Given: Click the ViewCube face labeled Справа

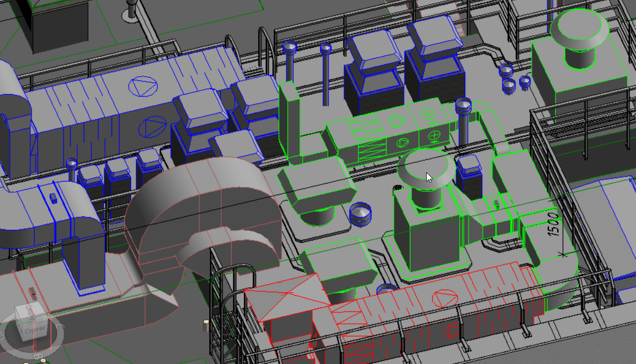Looking at the screenshot, I should coord(35,330).
